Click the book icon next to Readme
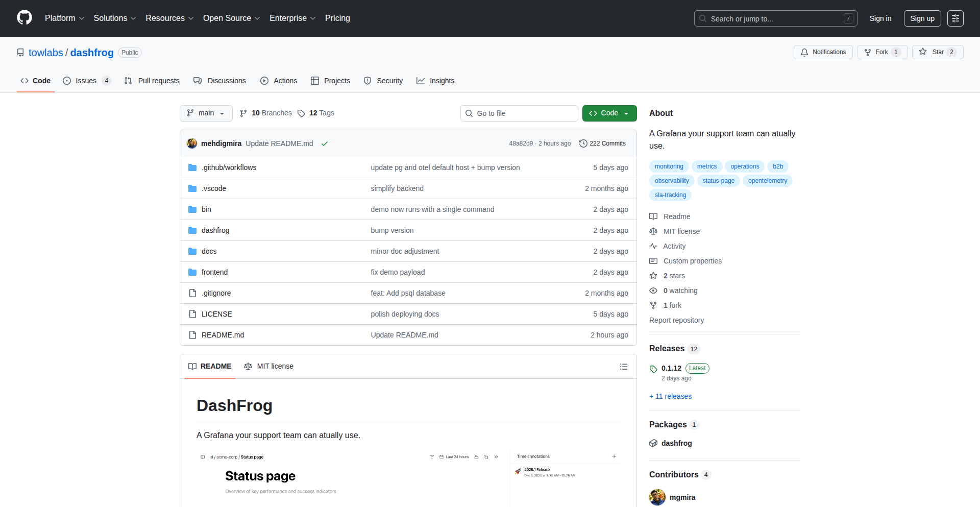The image size is (980, 507). [653, 216]
